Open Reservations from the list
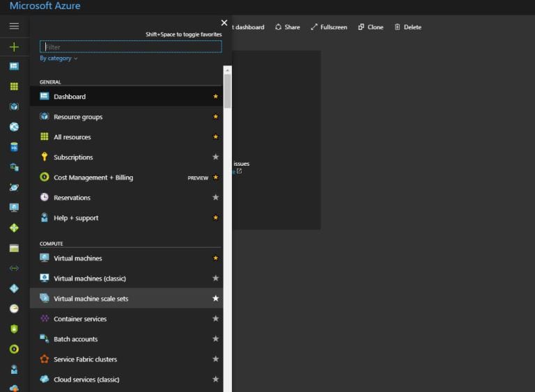535x392 pixels. pyautogui.click(x=126, y=198)
